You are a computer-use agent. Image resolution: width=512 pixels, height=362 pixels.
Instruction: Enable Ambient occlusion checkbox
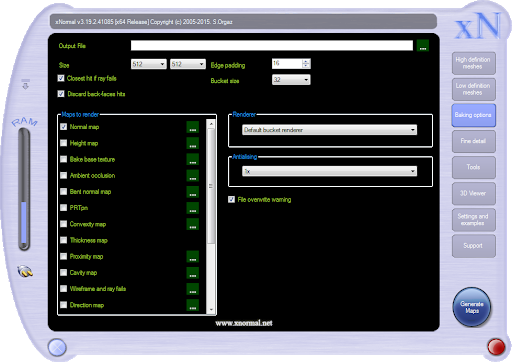pos(63,175)
